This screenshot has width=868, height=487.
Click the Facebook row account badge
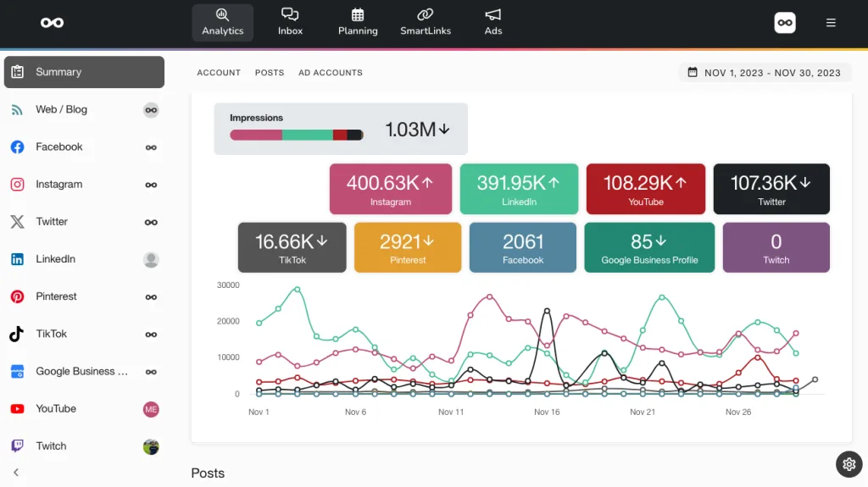click(x=151, y=147)
